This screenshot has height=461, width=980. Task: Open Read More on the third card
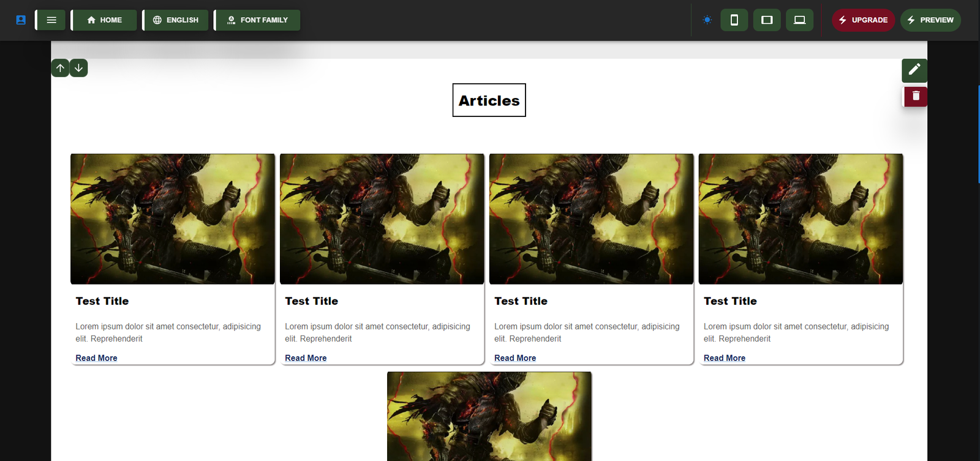pos(515,358)
